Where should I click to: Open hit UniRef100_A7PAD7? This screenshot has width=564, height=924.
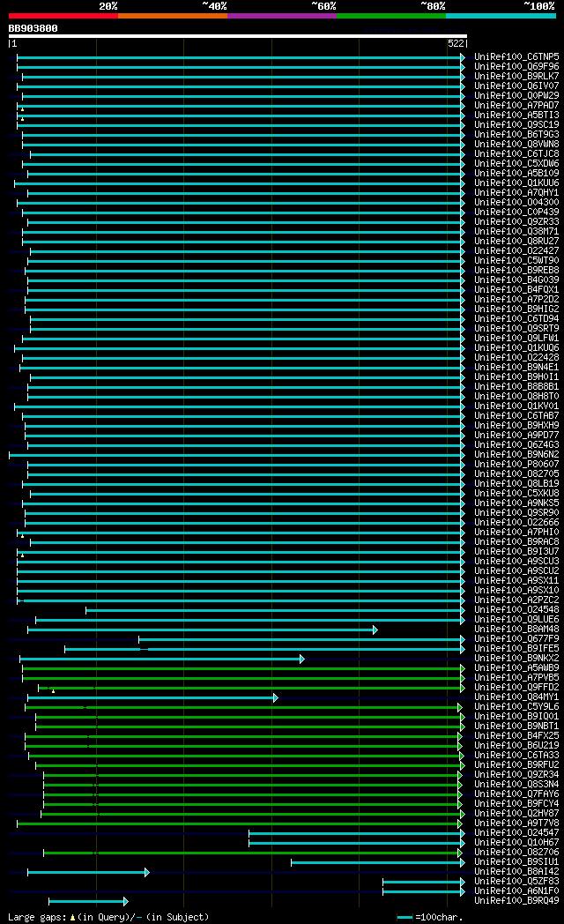pos(516,106)
